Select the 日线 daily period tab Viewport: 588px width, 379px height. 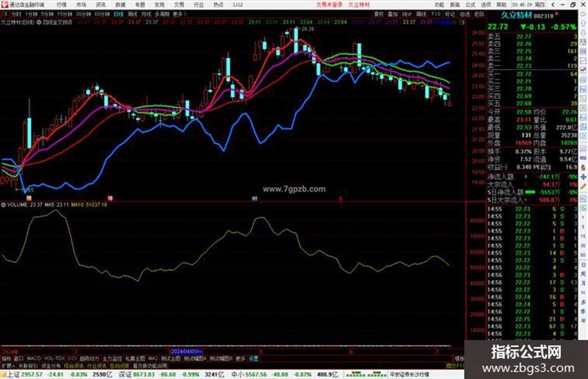pos(118,14)
